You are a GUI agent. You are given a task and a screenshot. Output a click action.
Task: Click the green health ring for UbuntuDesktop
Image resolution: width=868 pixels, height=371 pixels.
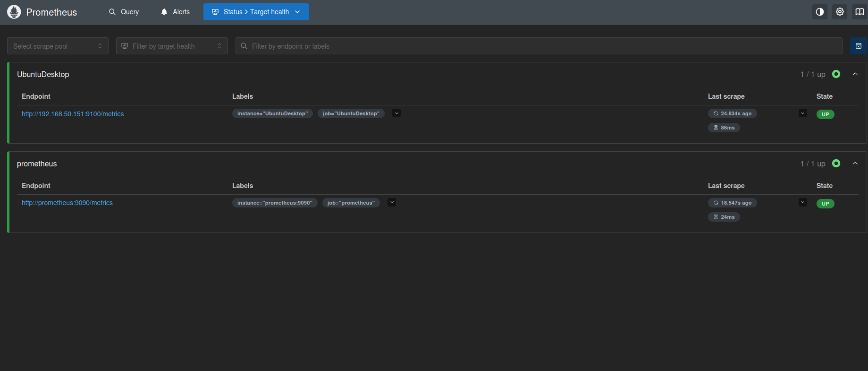point(836,74)
